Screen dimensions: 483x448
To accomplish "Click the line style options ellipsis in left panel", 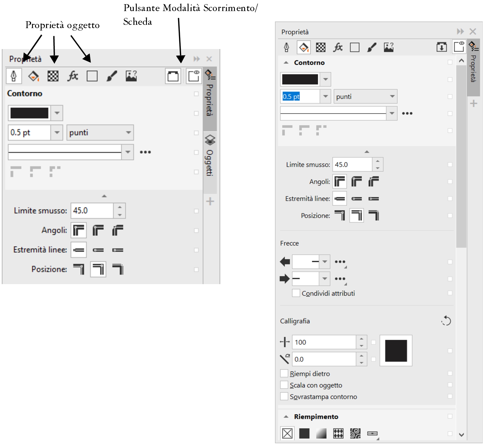I will [145, 152].
